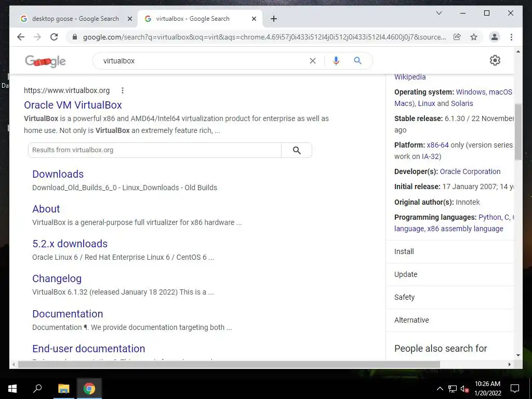Click the forward navigation arrow

click(37, 37)
